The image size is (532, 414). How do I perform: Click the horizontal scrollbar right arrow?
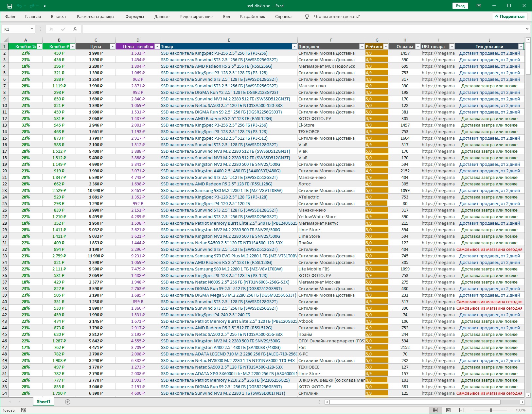click(523, 402)
